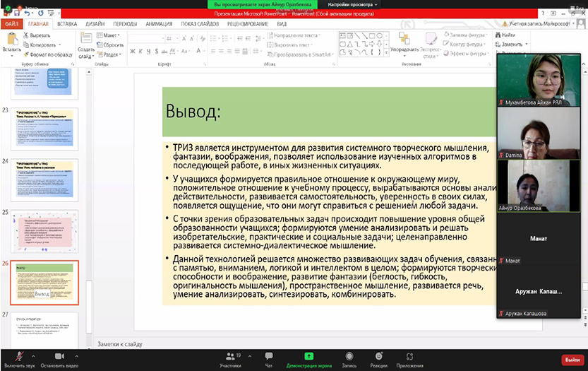588x371 pixels.
Task: Click the Заметки к слайду notes field
Action: tap(120, 344)
